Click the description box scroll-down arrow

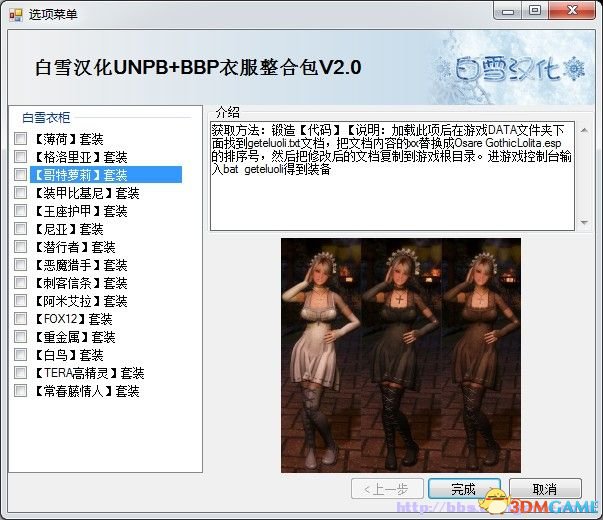coord(584,222)
